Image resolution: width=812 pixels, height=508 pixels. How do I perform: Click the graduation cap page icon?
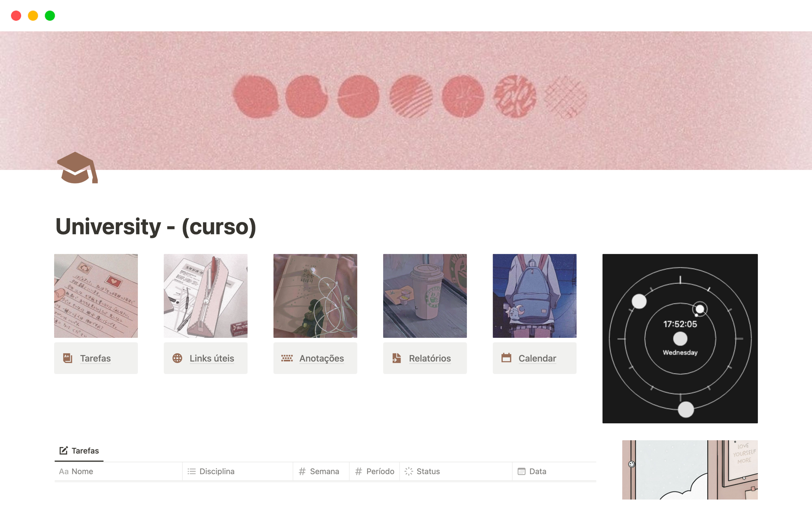coord(77,168)
